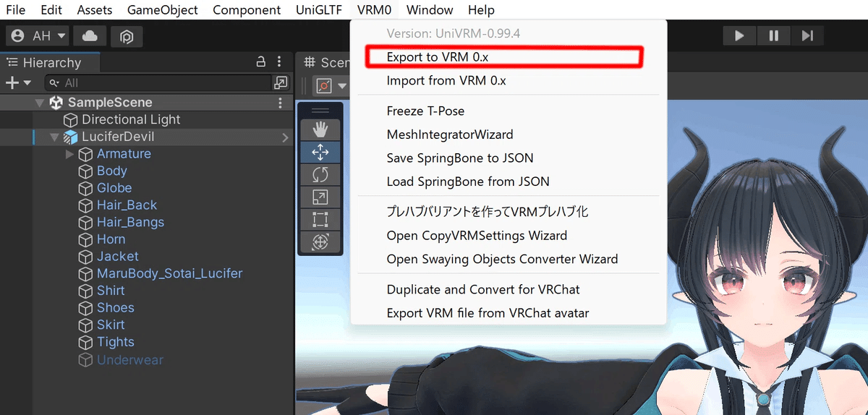Image resolution: width=868 pixels, height=415 pixels.
Task: Select Directional Light object
Action: 131,119
